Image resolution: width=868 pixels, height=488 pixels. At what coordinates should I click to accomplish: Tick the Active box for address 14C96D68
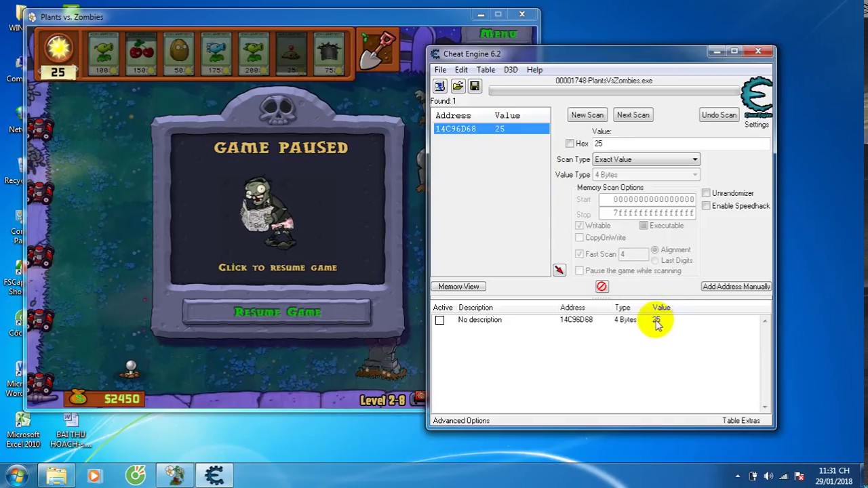pos(439,320)
